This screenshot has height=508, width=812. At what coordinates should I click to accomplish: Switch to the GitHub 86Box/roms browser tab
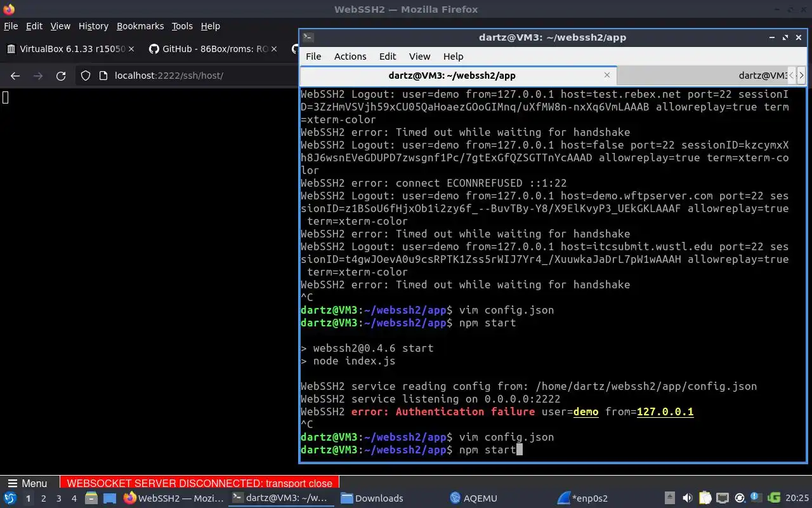[214, 49]
